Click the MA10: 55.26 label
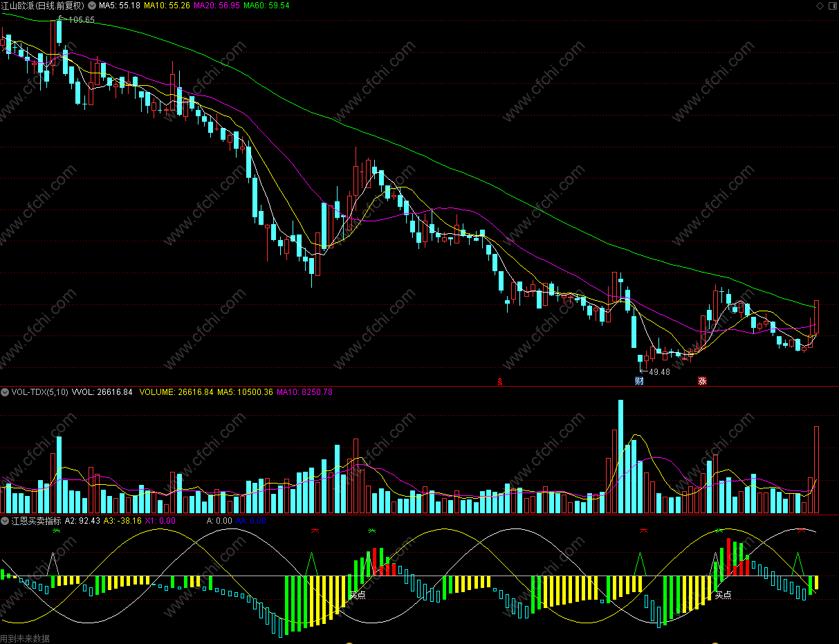 point(167,6)
